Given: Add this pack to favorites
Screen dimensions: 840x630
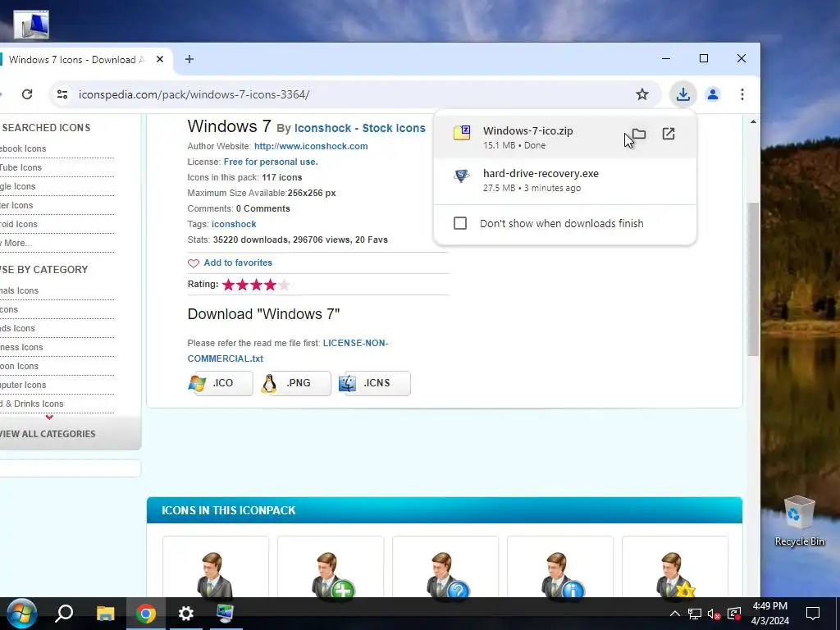Looking at the screenshot, I should point(238,262).
